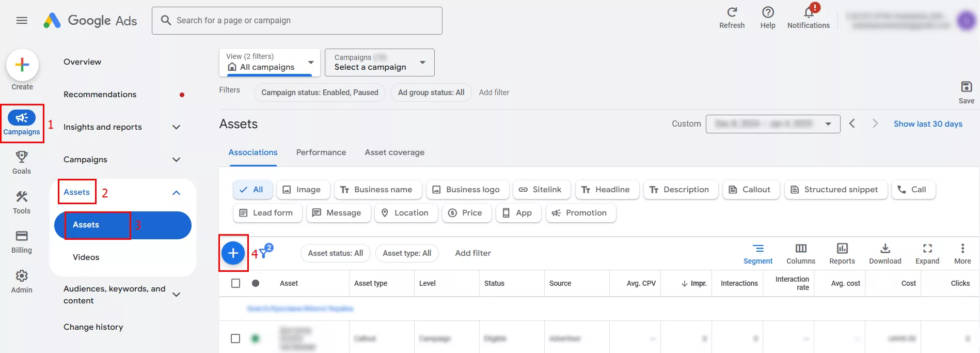Collapse the Assets section chevron
This screenshot has height=353, width=980.
coord(176,193)
